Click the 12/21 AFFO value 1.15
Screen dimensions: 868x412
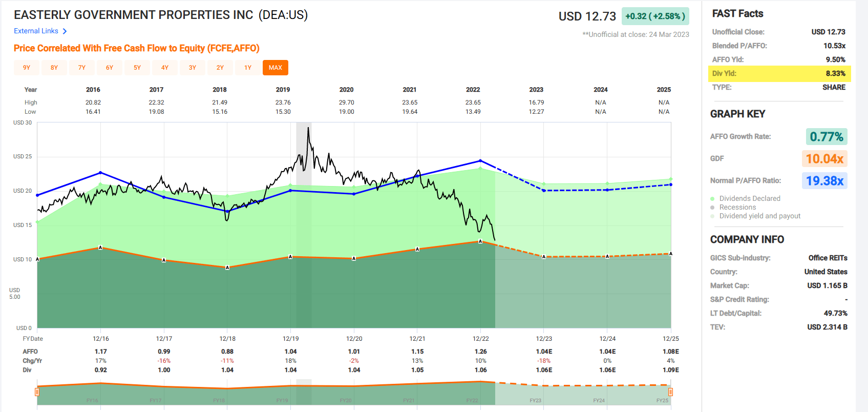click(x=417, y=352)
